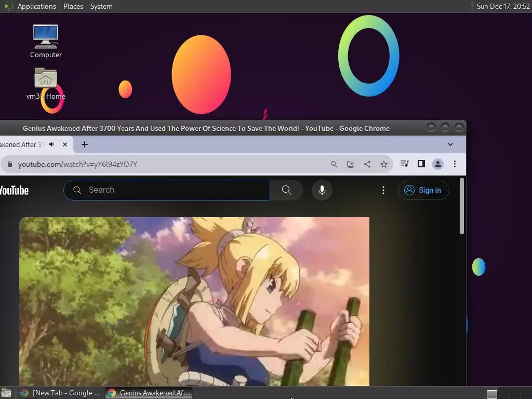Click the Chrome window title bar text
The image size is (532, 399).
click(206, 128)
